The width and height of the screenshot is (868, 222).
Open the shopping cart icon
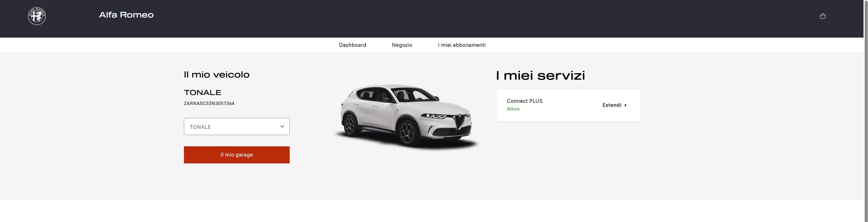tap(823, 16)
